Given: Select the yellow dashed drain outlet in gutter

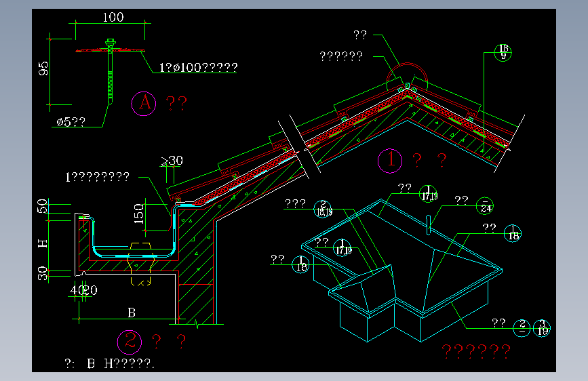Looking at the screenshot, I should pos(140,264).
